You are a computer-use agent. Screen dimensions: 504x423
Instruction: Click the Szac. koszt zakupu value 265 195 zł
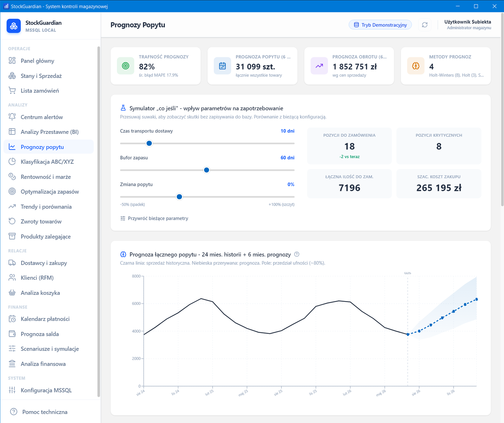coord(439,188)
